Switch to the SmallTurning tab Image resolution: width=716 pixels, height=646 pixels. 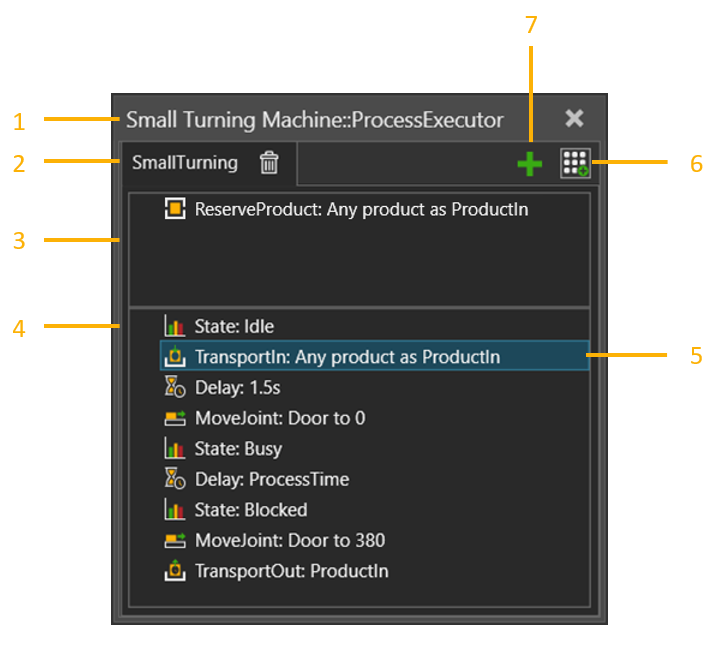pos(185,163)
